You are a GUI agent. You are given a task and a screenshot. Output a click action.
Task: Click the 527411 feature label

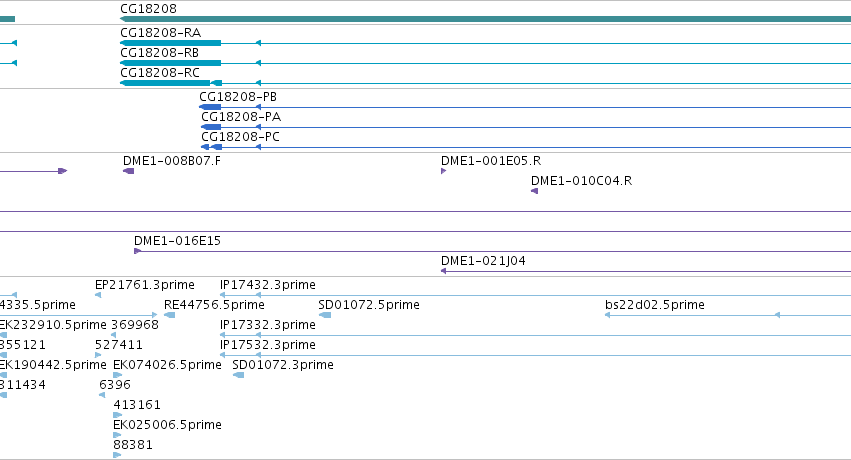pyautogui.click(x=119, y=345)
